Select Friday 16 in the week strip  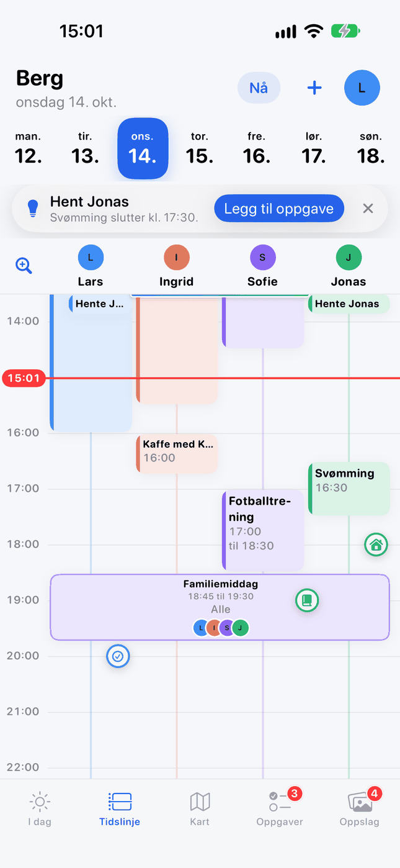tap(257, 149)
